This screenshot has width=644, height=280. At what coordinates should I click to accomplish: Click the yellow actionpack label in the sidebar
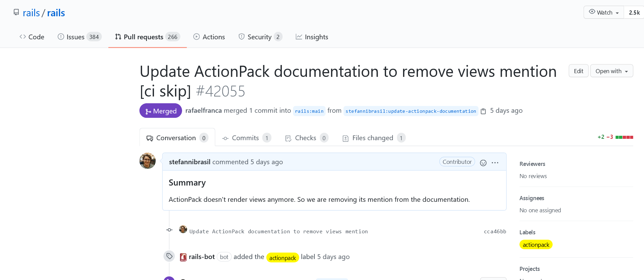click(536, 244)
